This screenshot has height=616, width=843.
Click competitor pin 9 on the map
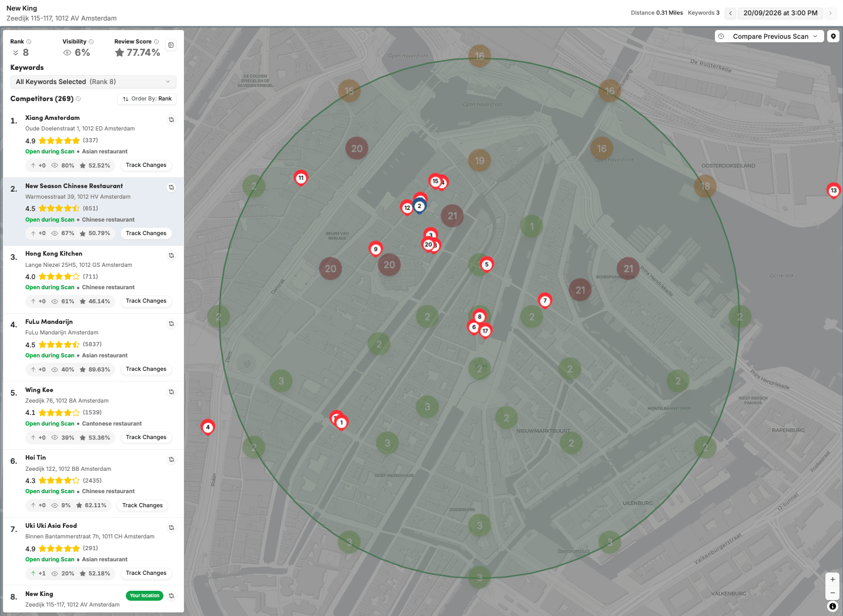point(376,249)
